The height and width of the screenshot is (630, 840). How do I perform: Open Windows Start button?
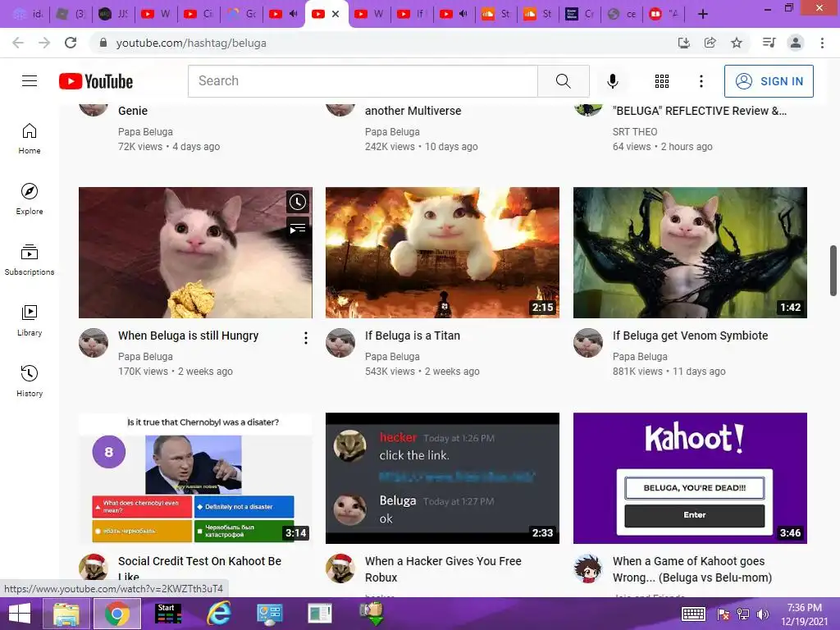[x=20, y=614]
